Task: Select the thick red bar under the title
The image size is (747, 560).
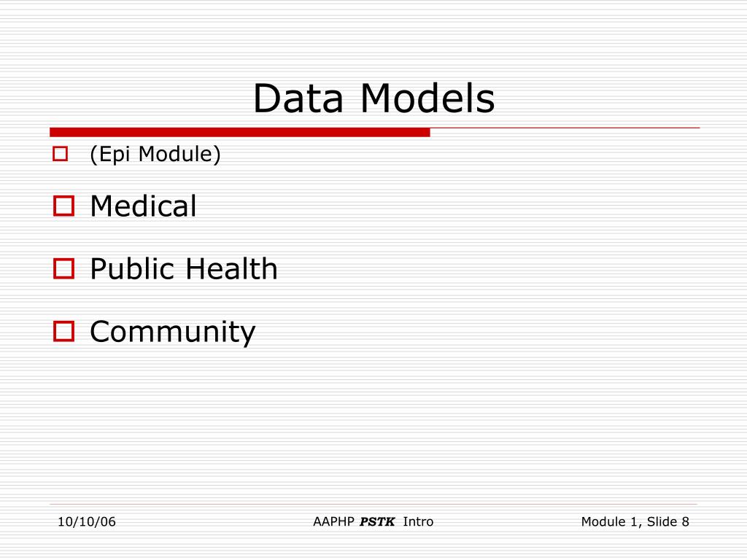Action: point(239,133)
